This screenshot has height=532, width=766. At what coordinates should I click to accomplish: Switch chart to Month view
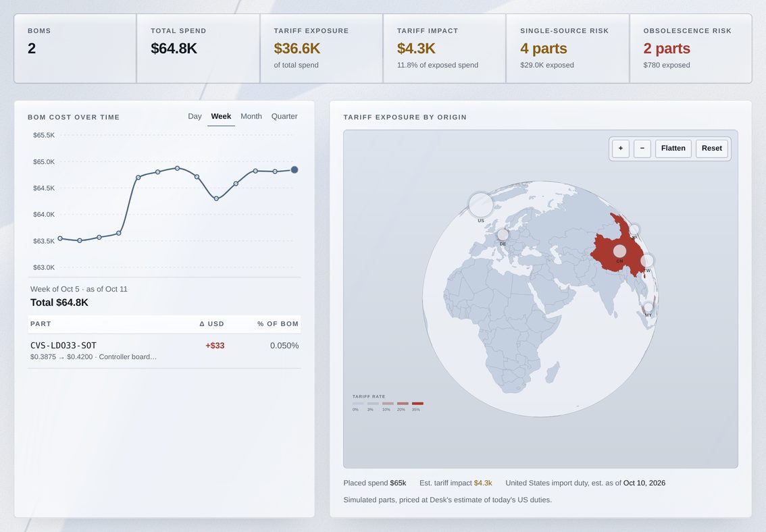pos(251,116)
